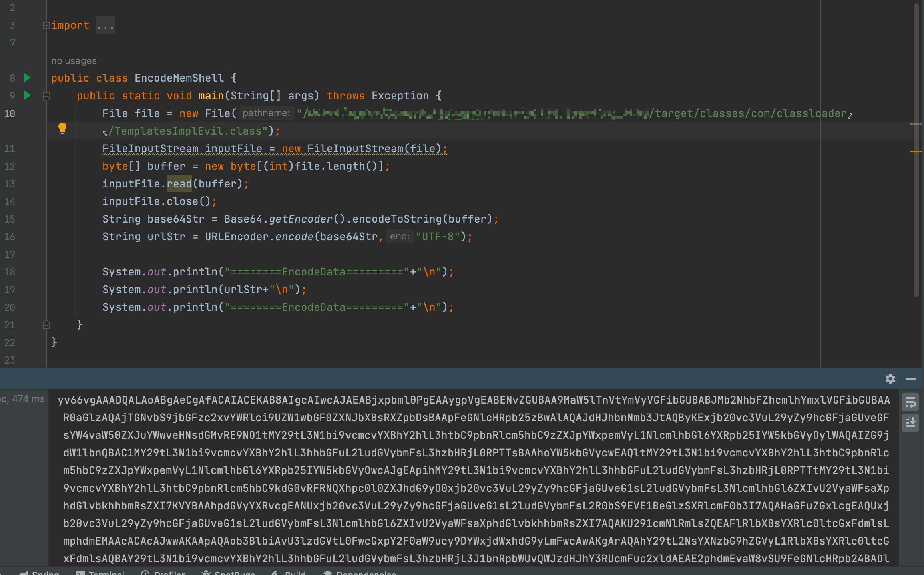Click the highlighted read method call

[x=179, y=184]
